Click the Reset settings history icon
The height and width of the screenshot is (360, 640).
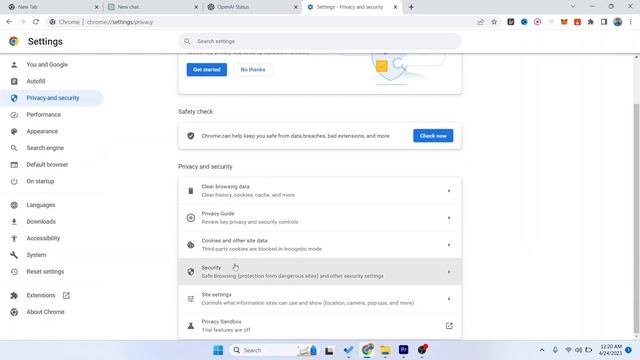point(14,271)
